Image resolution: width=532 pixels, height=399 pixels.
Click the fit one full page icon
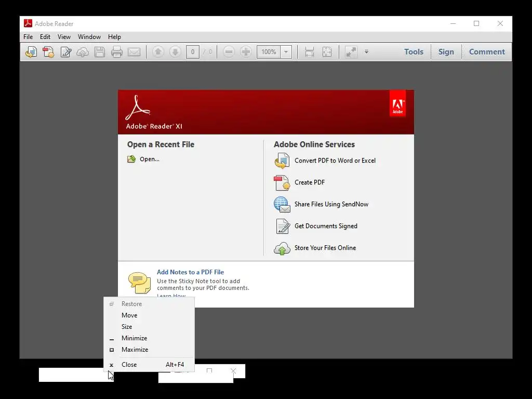click(x=327, y=52)
